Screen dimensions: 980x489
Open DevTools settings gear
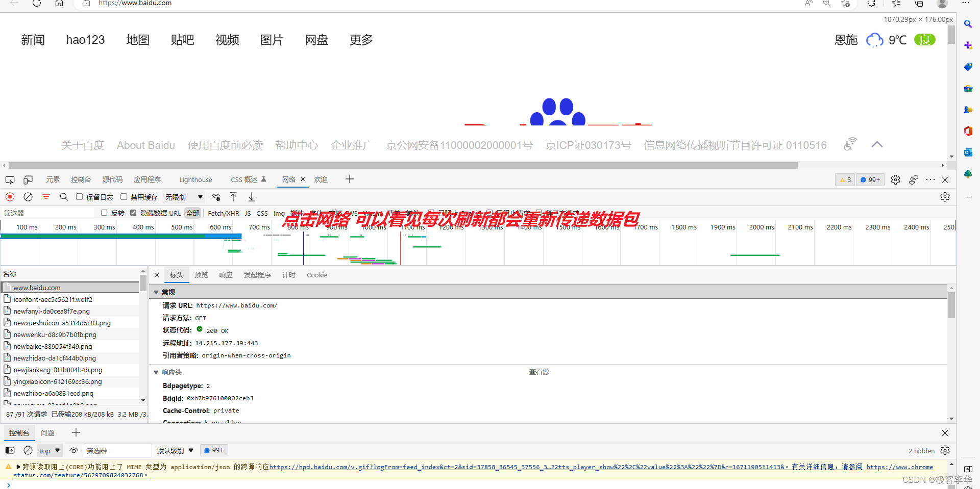(895, 179)
